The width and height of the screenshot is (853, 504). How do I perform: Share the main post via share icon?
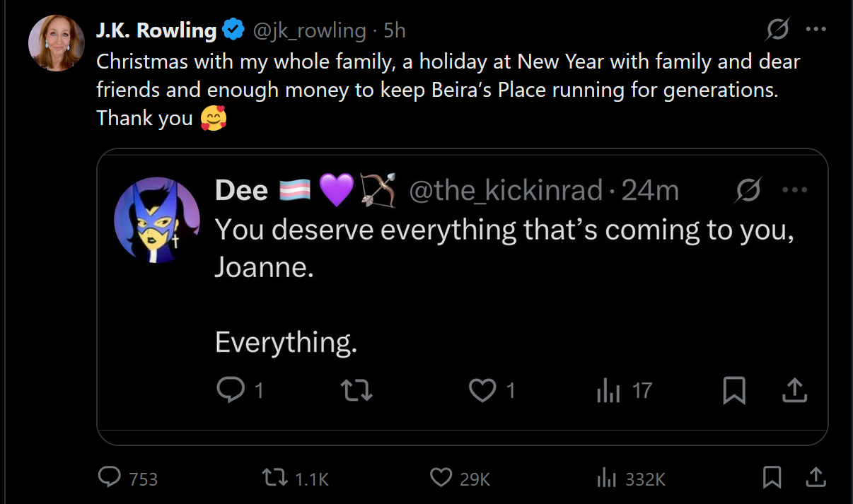(815, 478)
